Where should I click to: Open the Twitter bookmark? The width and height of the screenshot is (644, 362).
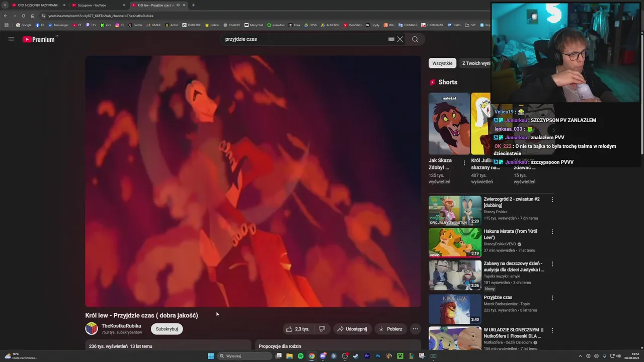(x=135, y=25)
